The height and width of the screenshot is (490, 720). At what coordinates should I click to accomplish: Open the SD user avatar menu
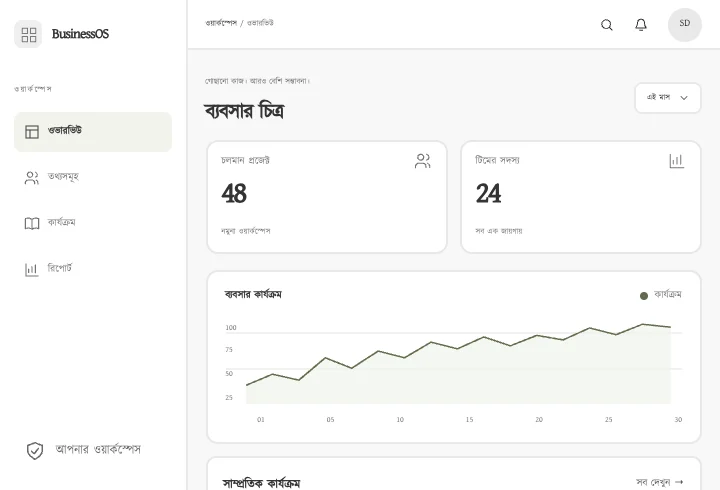click(x=684, y=24)
